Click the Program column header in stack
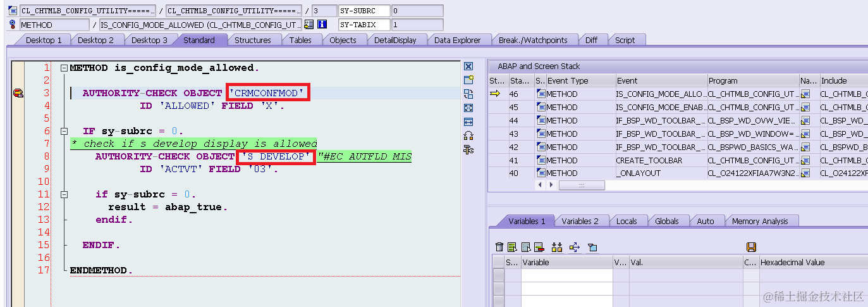868x307 pixels. tap(752, 81)
